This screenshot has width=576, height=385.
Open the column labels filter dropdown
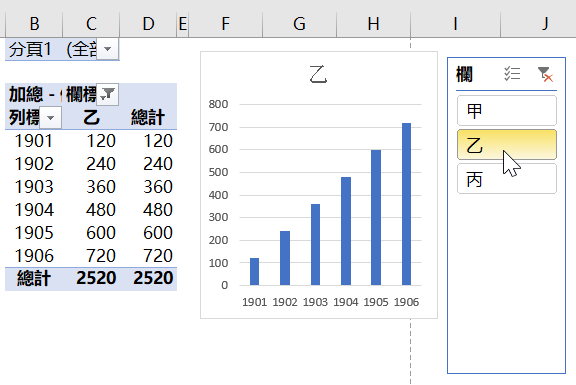(x=108, y=94)
